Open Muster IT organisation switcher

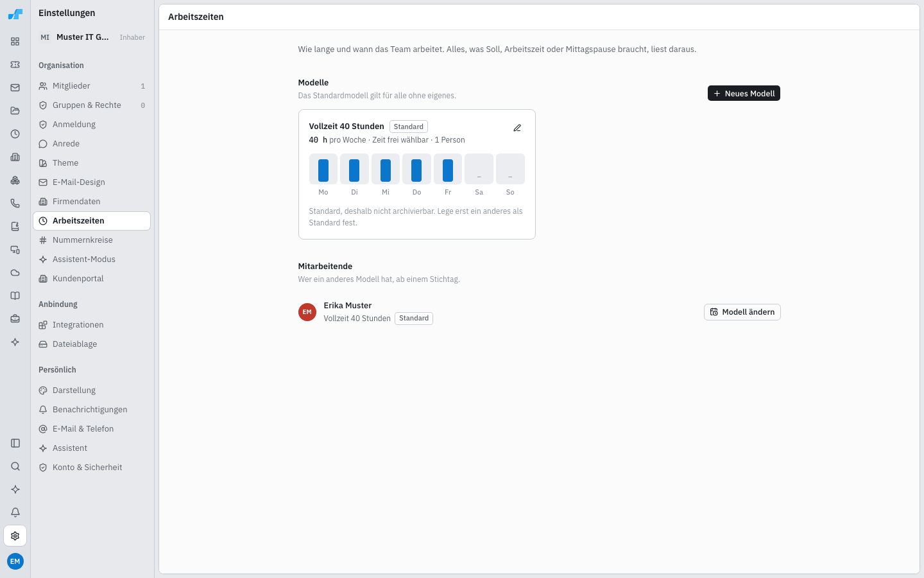coord(92,37)
